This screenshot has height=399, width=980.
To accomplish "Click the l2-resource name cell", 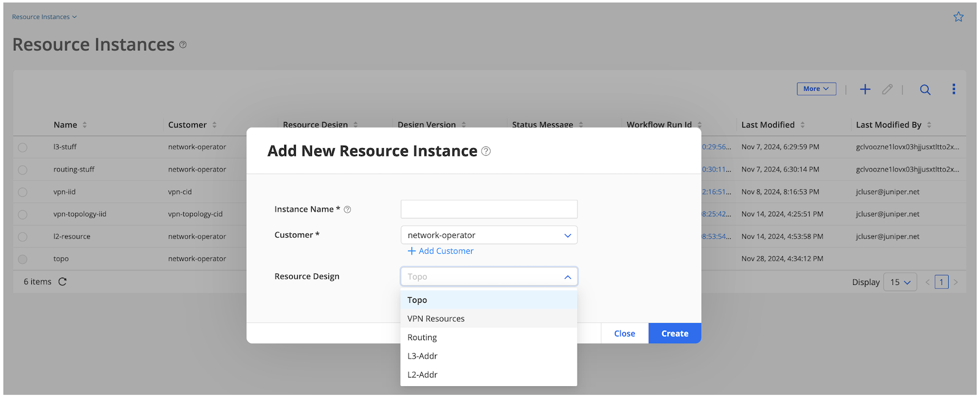I will point(72,237).
